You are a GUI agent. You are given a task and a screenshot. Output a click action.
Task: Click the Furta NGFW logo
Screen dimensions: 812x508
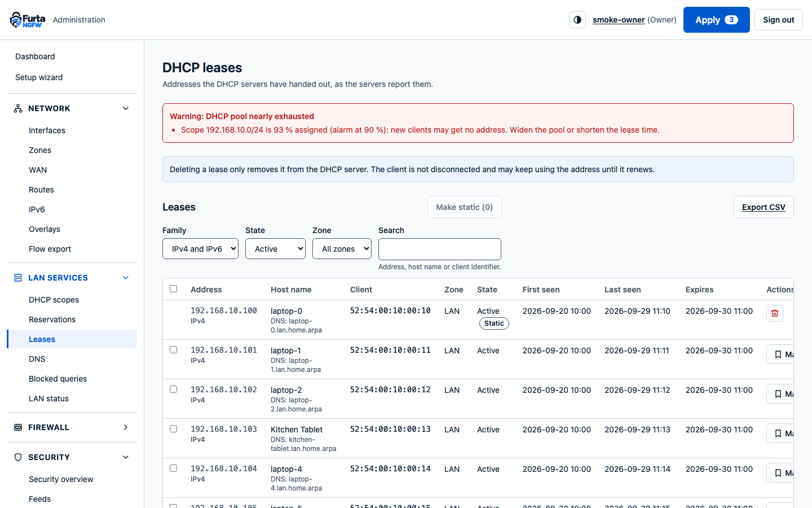[28, 20]
